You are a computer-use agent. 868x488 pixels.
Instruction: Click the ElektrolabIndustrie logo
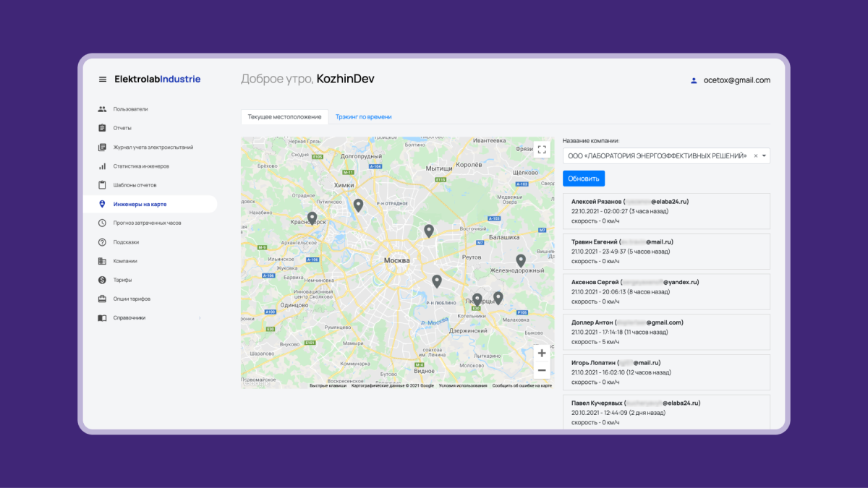158,80
